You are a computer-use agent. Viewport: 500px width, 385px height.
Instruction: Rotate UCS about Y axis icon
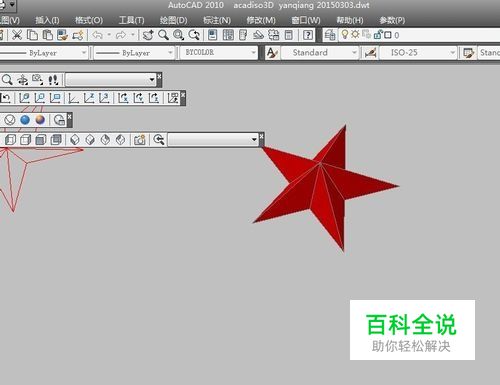click(x=138, y=98)
